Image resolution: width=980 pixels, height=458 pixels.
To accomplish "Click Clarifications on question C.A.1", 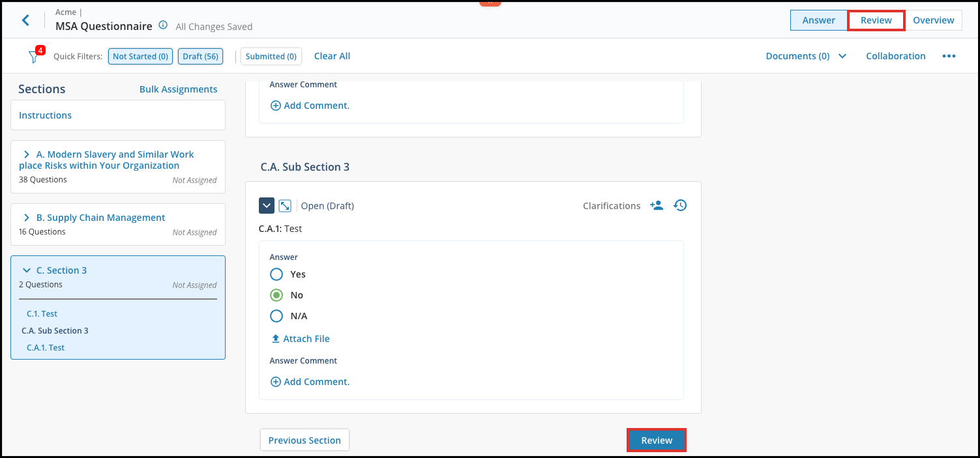I will (x=612, y=206).
